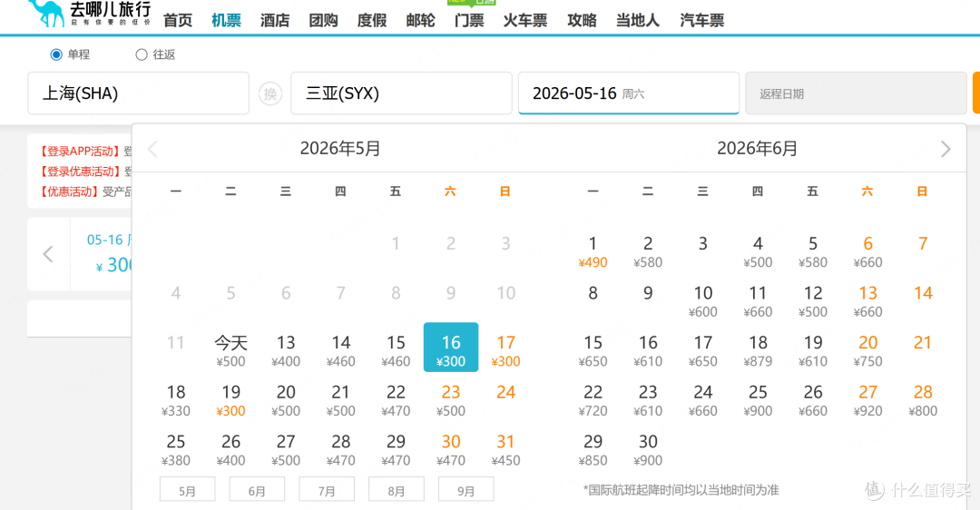Select May 17 priced ¥300
The height and width of the screenshot is (510, 980).
pyautogui.click(x=505, y=350)
